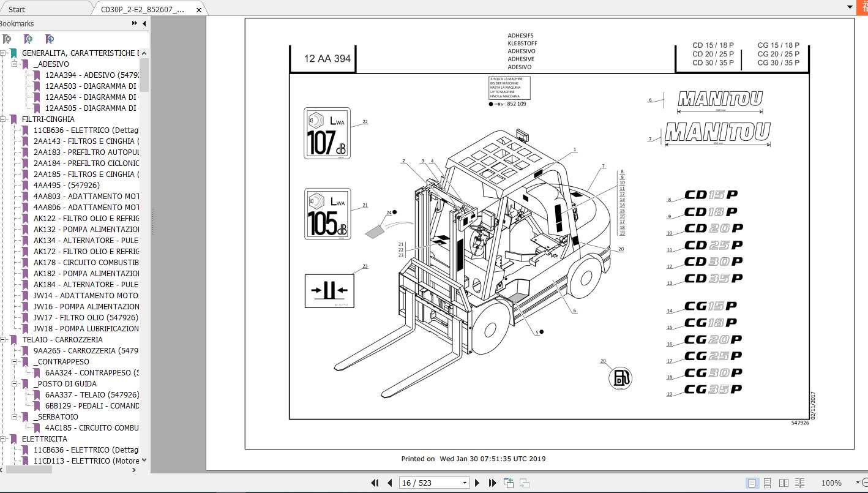Collapse the _POSTO DI GUIDA node
This screenshot has height=493, width=868.
tap(15, 384)
